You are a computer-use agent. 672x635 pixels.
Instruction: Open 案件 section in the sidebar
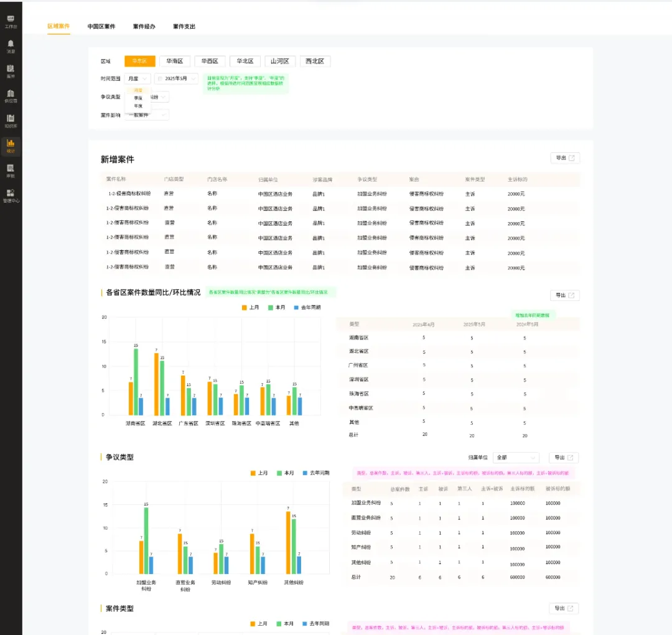[x=11, y=71]
